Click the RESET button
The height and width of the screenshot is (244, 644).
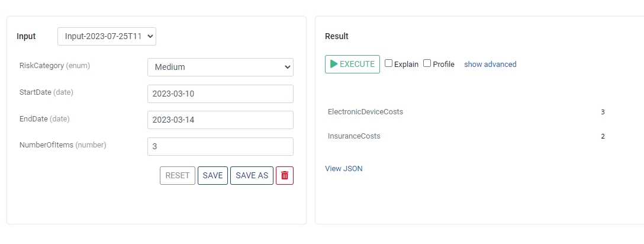(x=178, y=175)
